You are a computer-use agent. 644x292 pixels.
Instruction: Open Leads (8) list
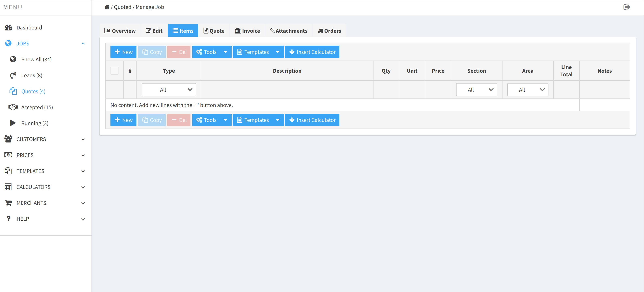[x=32, y=75]
